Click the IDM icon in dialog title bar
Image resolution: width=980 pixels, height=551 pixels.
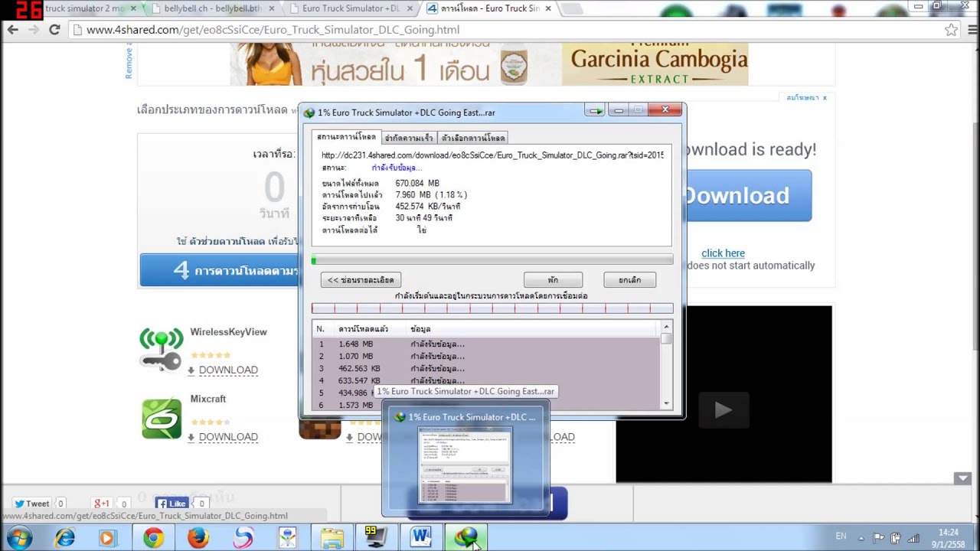pos(309,112)
